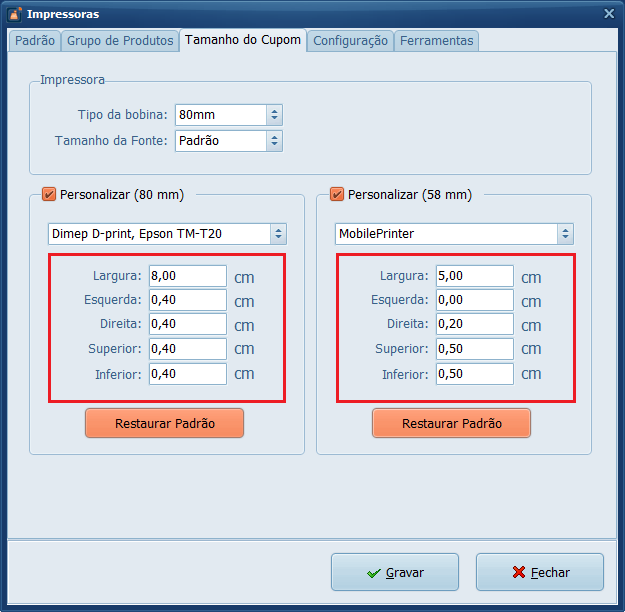Viewport: 625px width, 612px height.
Task: Click Restaurar Padrão for the 80 mm printer
Action: (165, 423)
